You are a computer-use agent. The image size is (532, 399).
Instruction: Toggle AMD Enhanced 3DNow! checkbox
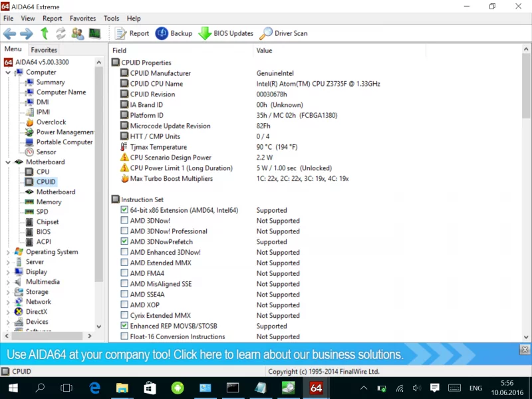pyautogui.click(x=124, y=252)
